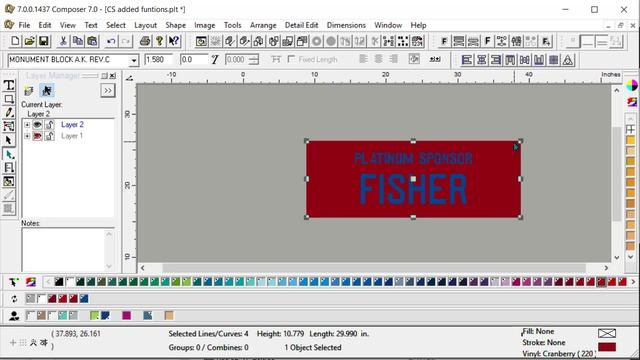Undo the last action
The height and width of the screenshot is (360, 640).
click(111, 41)
